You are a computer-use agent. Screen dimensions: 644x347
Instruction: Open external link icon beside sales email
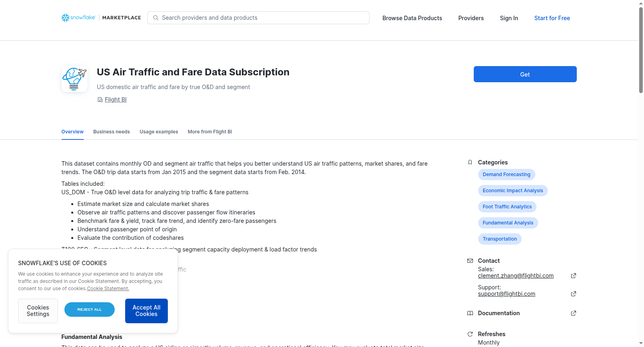point(574,276)
